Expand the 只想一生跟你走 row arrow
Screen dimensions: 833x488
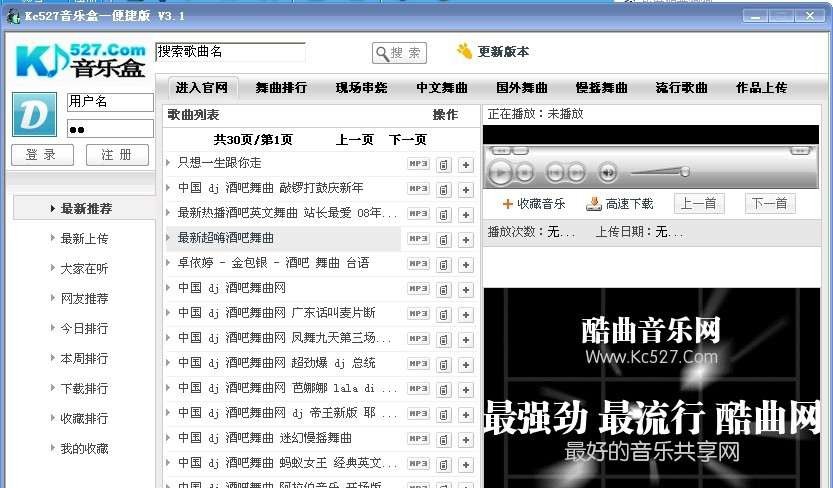pyautogui.click(x=168, y=162)
